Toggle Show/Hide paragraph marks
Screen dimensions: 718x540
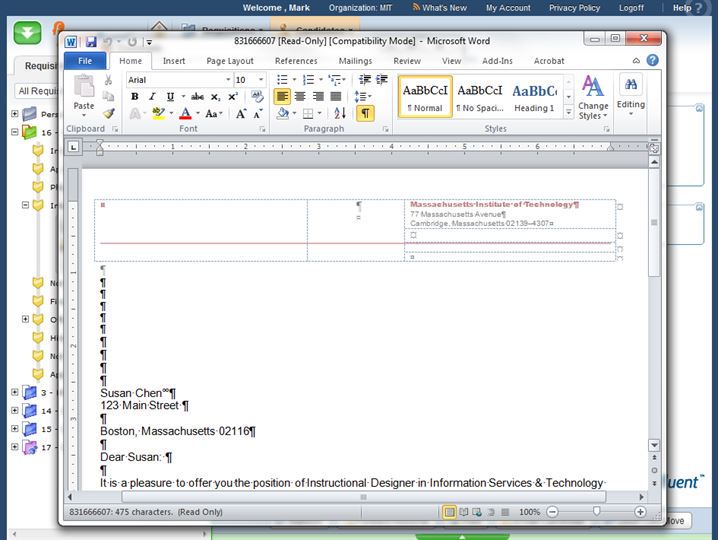coord(365,114)
